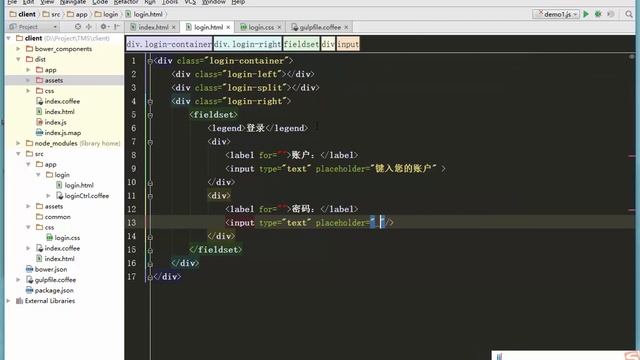Expand the External Libraries node

[x=9, y=301]
